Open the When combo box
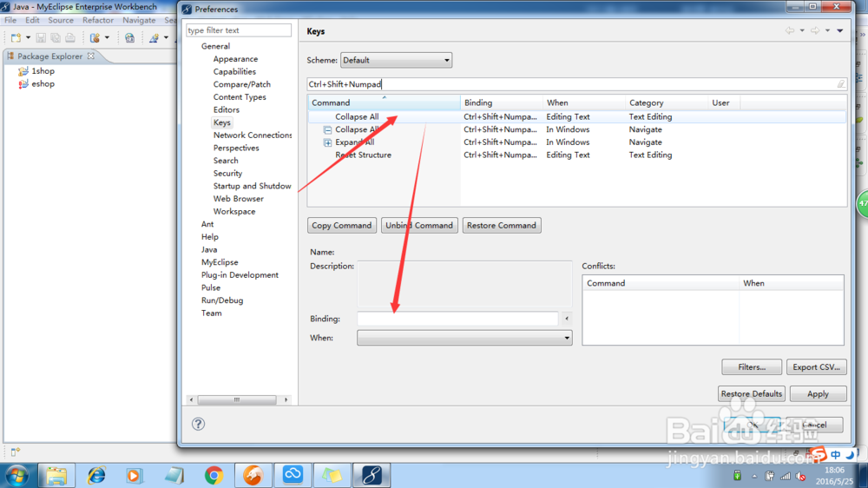This screenshot has width=868, height=488. click(x=464, y=338)
